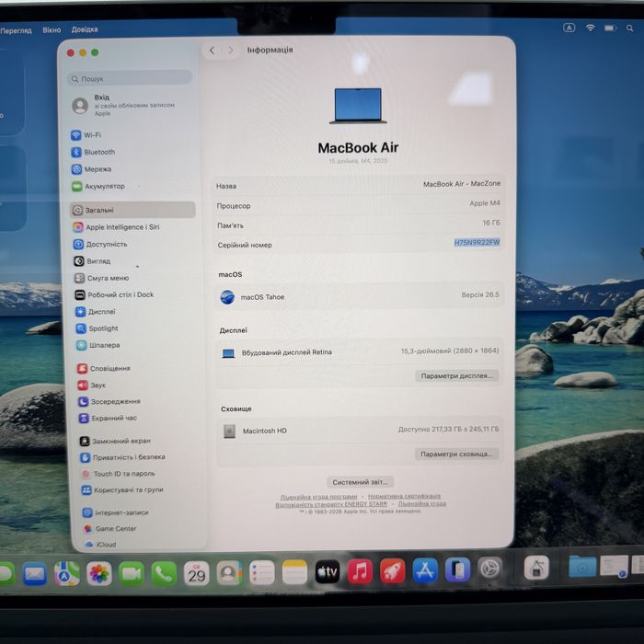
Task: Open Робочий стіл і Dock settings
Action: (x=115, y=295)
